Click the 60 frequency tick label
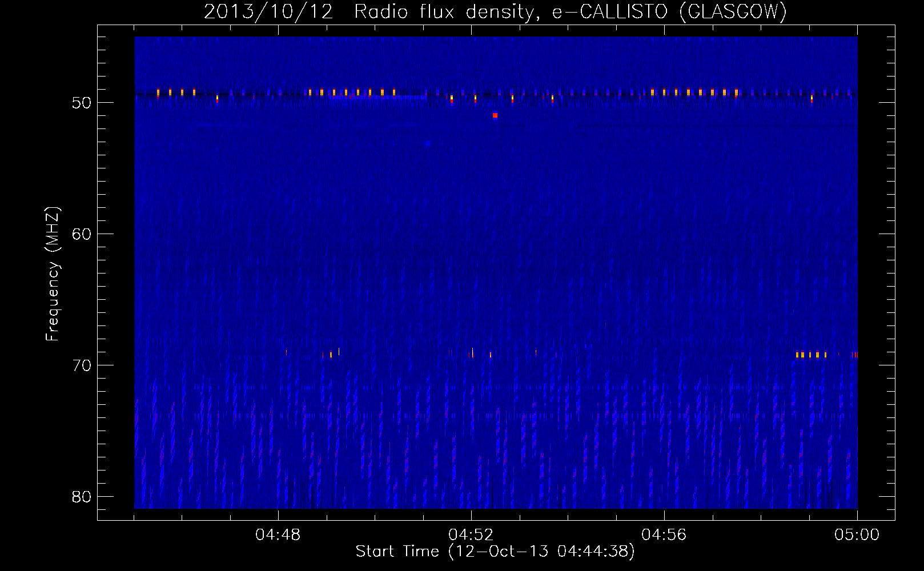Screen dimensions: 924x571 [82, 234]
